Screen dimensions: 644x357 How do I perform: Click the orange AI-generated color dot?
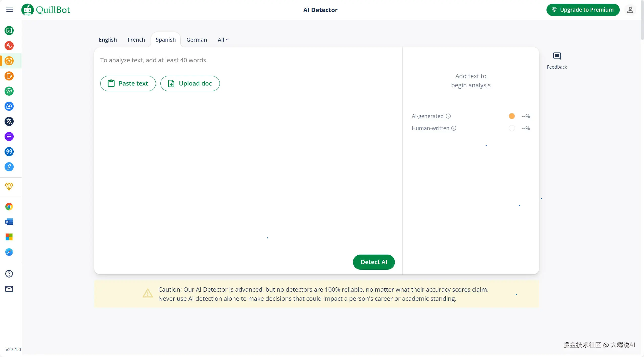[512, 116]
